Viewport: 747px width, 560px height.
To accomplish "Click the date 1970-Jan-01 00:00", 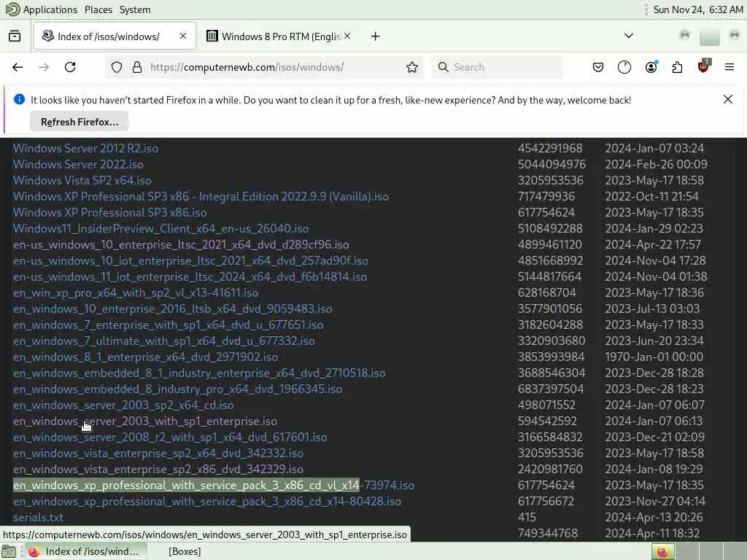I will pyautogui.click(x=654, y=357).
